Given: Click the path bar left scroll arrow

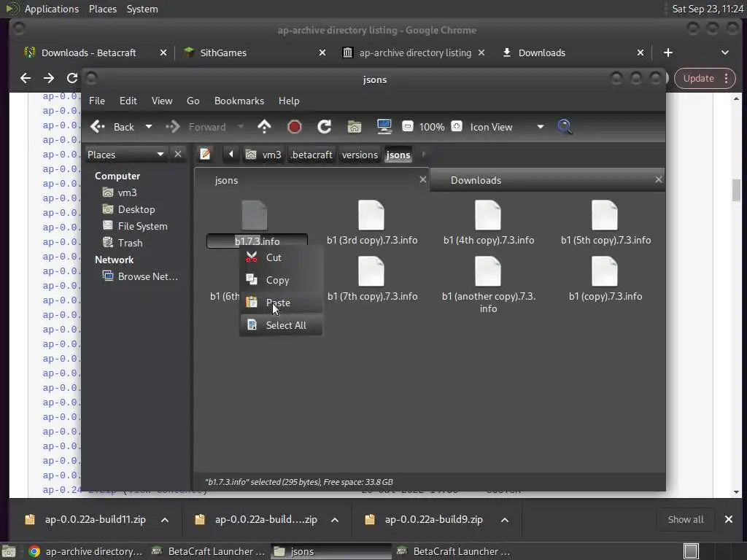Looking at the screenshot, I should coord(231,155).
